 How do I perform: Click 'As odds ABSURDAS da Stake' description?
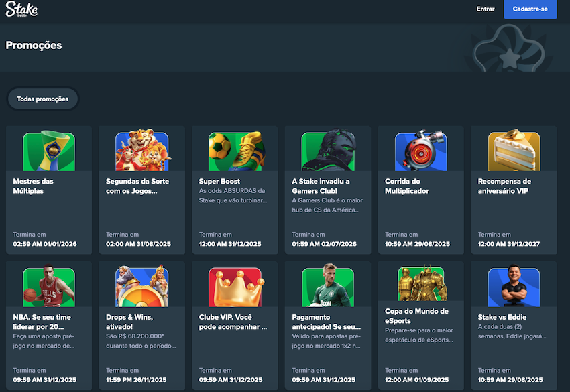pos(233,196)
